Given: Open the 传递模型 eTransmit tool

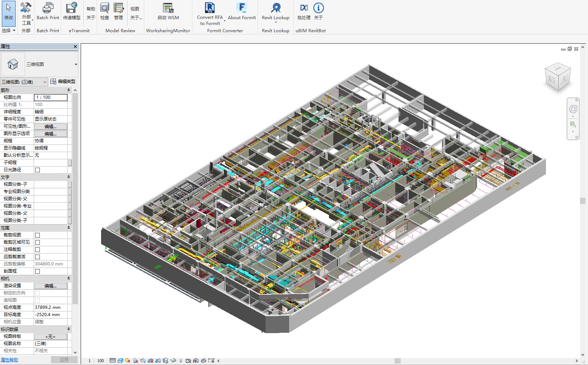Looking at the screenshot, I should [x=72, y=11].
